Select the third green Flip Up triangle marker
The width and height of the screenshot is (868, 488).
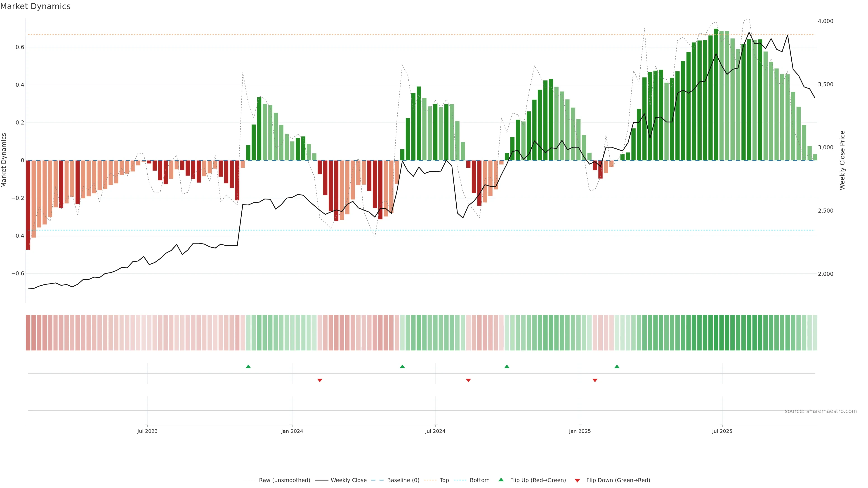(x=507, y=366)
